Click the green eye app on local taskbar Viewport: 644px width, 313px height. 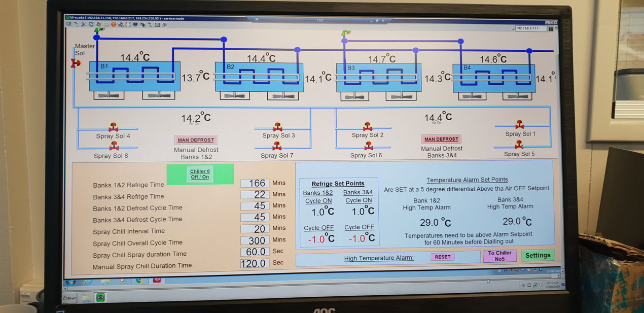point(100,297)
